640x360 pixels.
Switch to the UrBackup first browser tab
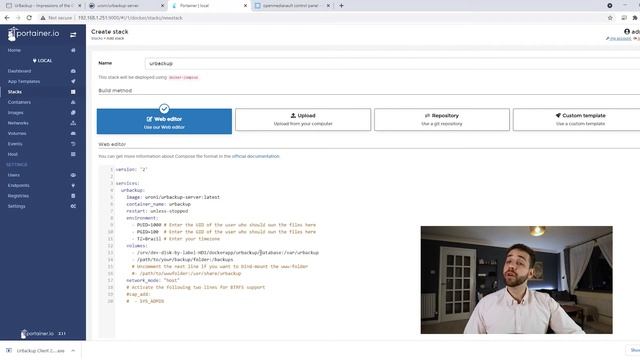pos(43,6)
